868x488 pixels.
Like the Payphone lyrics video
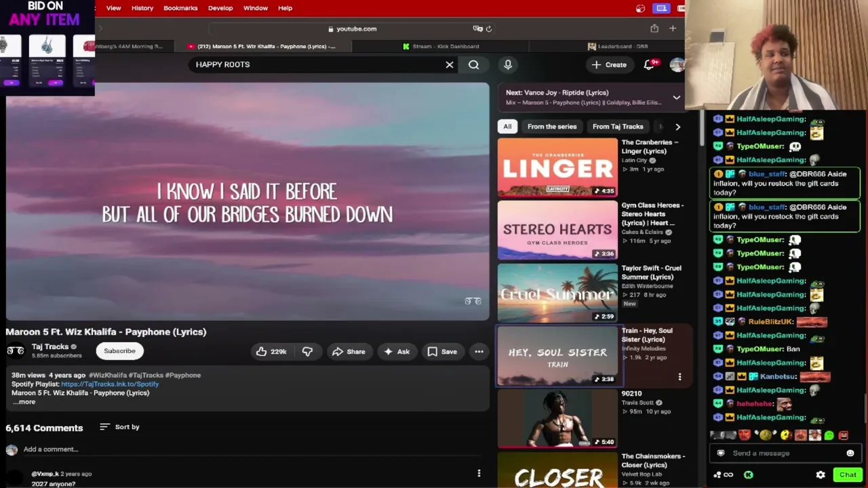coord(271,351)
